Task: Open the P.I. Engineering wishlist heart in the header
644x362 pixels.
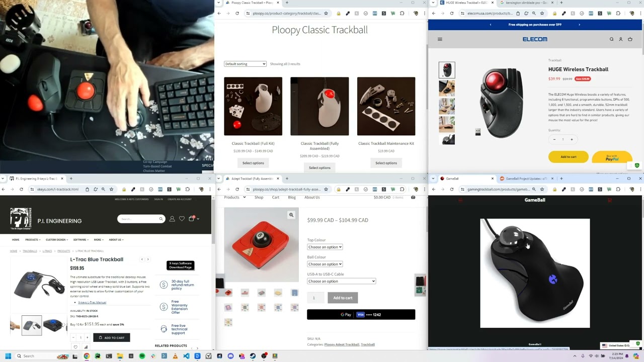Action: point(182,219)
